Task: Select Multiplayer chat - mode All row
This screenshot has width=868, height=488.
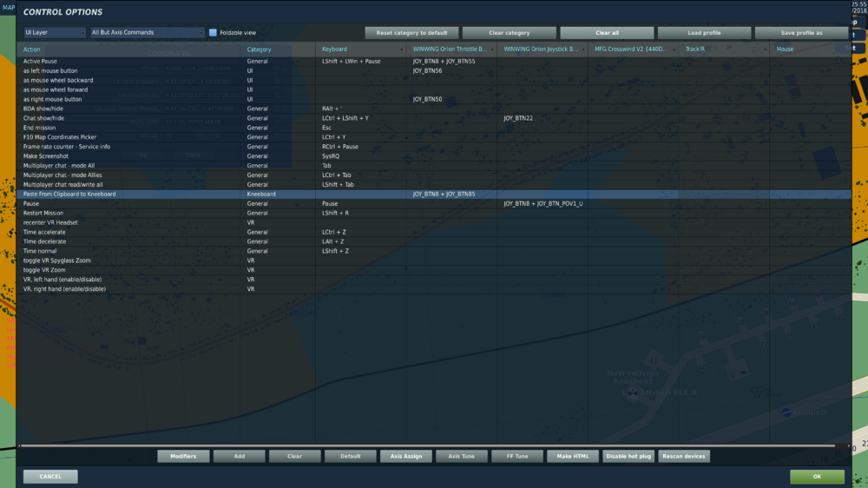Action: (x=433, y=166)
